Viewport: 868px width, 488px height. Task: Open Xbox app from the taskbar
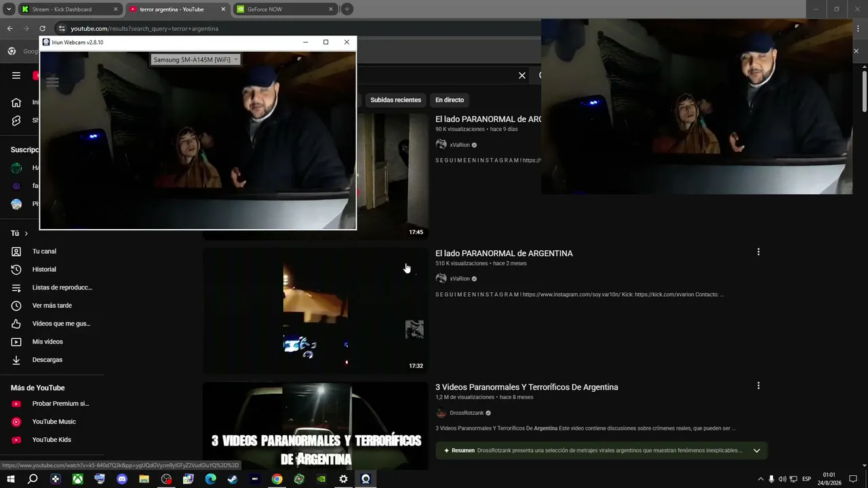pyautogui.click(x=78, y=479)
